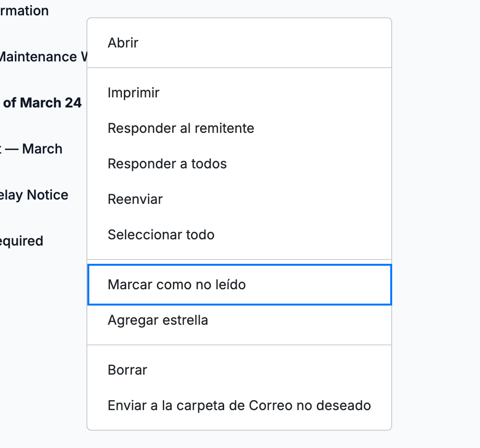Select the email titled "of March 24"
Image resolution: width=480 pixels, height=448 pixels.
pyautogui.click(x=42, y=103)
